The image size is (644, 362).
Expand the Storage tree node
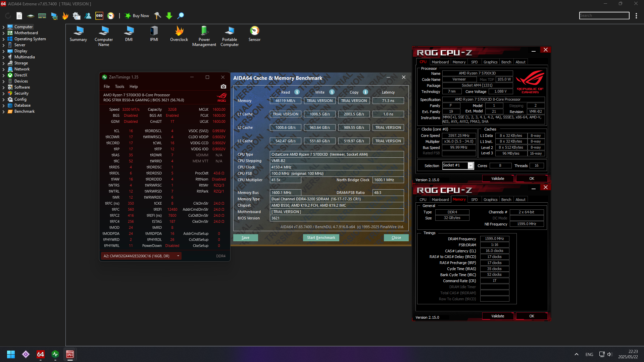click(x=3, y=63)
